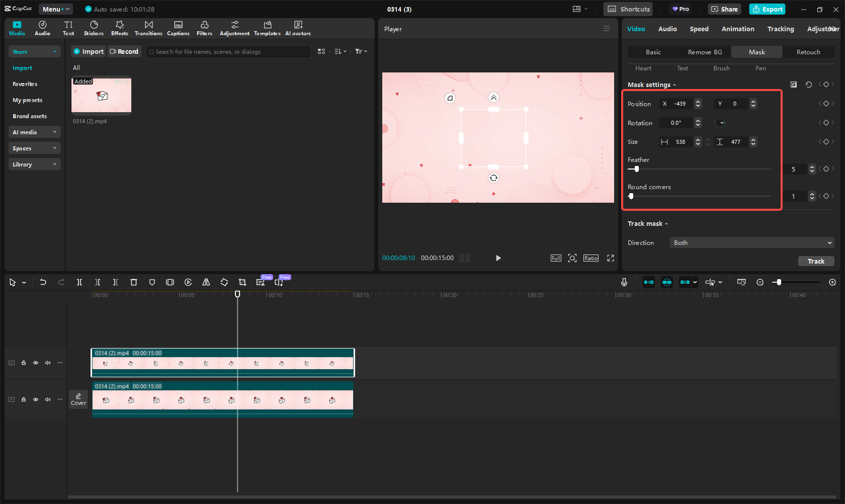
Task: Select the 0314 (2).mp4 media thumbnail
Action: coord(101,95)
